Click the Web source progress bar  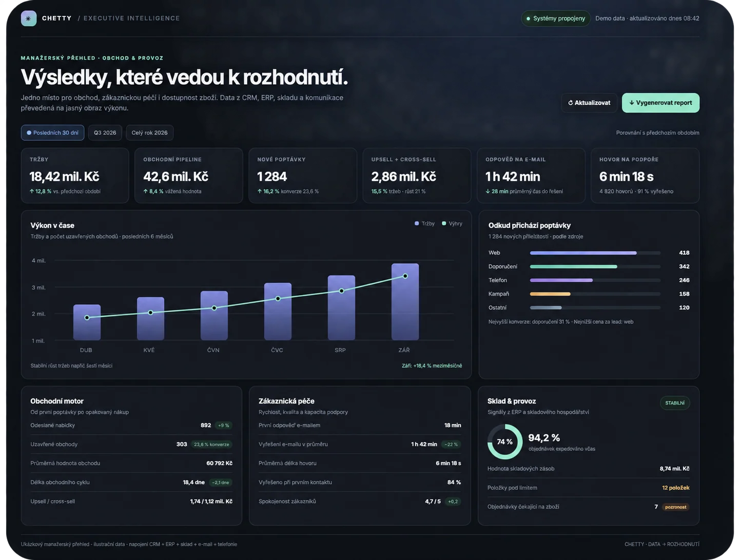pyautogui.click(x=595, y=253)
